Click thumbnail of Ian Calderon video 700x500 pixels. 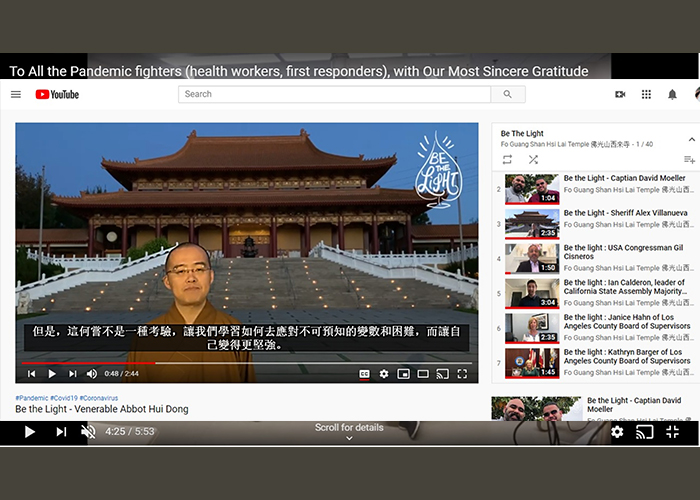[532, 293]
